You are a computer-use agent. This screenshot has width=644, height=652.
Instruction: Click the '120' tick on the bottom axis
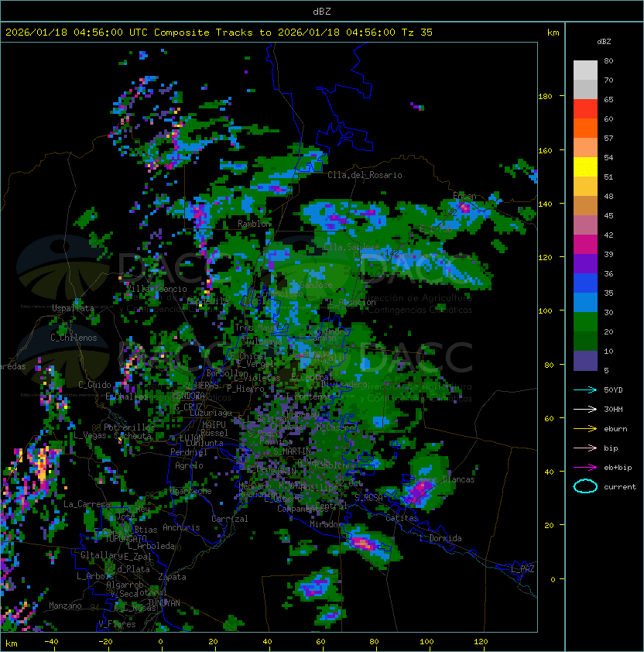[x=481, y=642]
